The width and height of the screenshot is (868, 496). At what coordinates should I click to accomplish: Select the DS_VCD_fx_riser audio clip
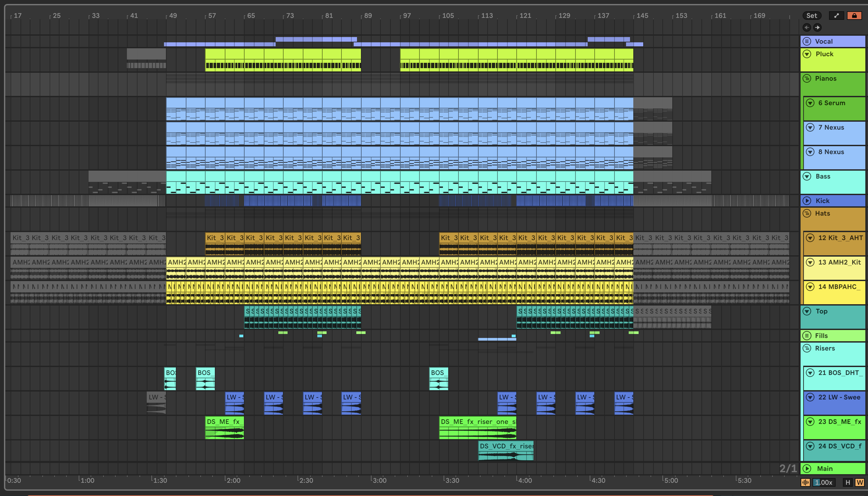coord(506,446)
